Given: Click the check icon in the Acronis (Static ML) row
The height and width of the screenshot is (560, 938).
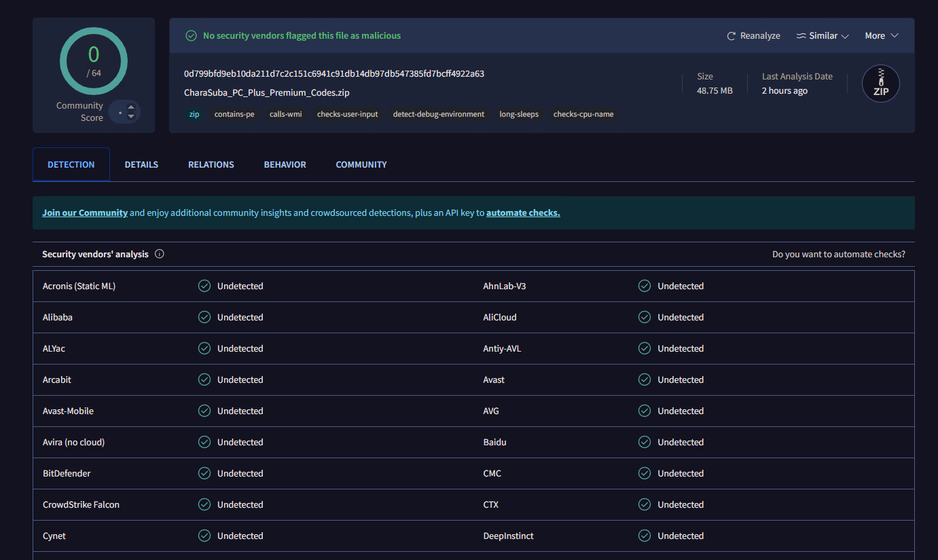Looking at the screenshot, I should [204, 286].
